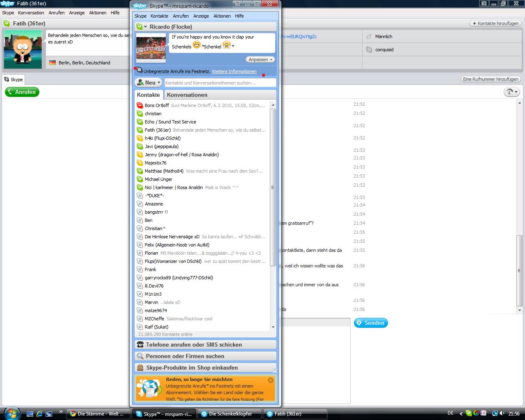This screenshot has height=420, width=525.
Task: Switch to Die Stämme Chrome taskbar button
Action: coord(99,414)
